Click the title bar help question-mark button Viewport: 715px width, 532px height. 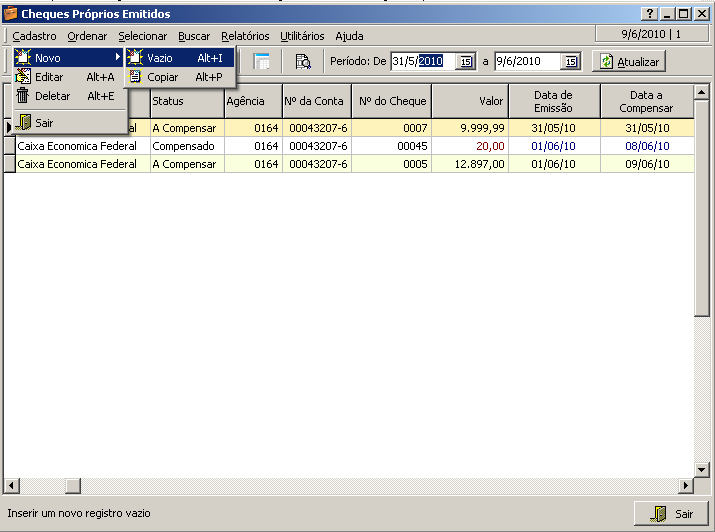[650, 14]
